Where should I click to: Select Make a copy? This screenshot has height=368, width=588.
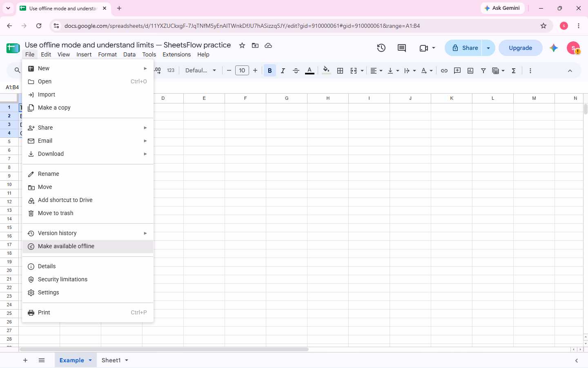click(x=88, y=108)
